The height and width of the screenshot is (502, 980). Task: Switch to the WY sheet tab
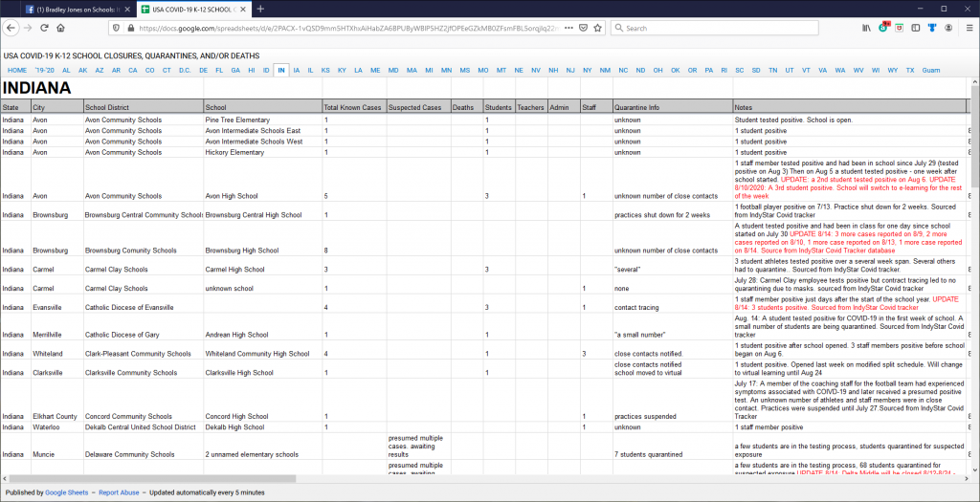pyautogui.click(x=893, y=71)
